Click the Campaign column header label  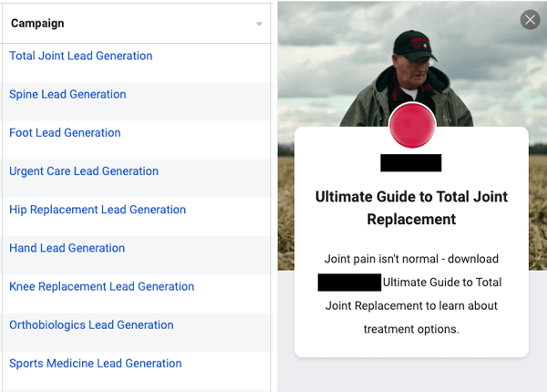[x=37, y=23]
